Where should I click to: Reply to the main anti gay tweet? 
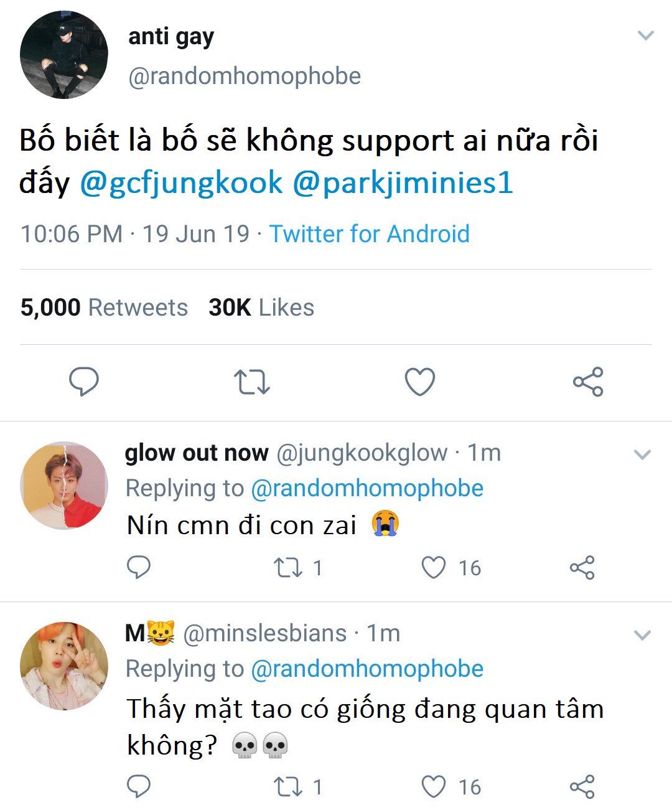(83, 382)
